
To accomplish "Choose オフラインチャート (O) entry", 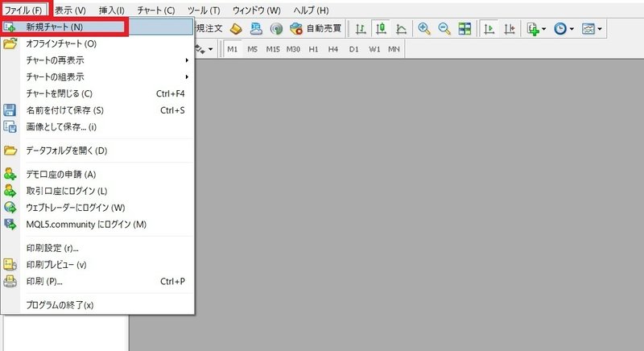I will tap(97, 43).
